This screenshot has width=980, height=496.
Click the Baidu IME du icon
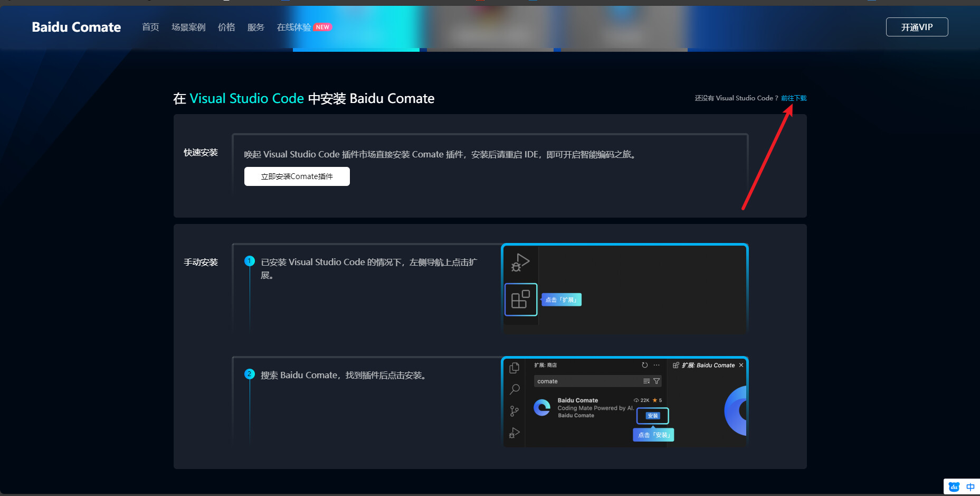tap(954, 487)
